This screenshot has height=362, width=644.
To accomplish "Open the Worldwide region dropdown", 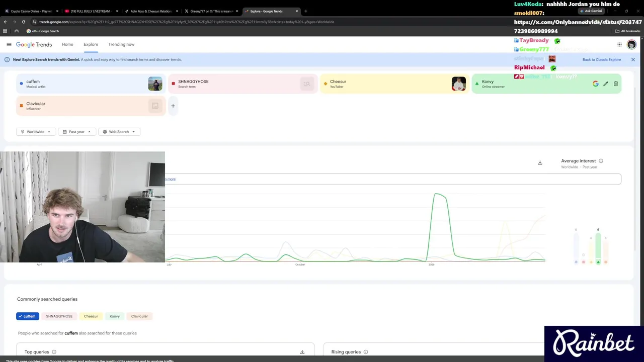I will pyautogui.click(x=36, y=132).
